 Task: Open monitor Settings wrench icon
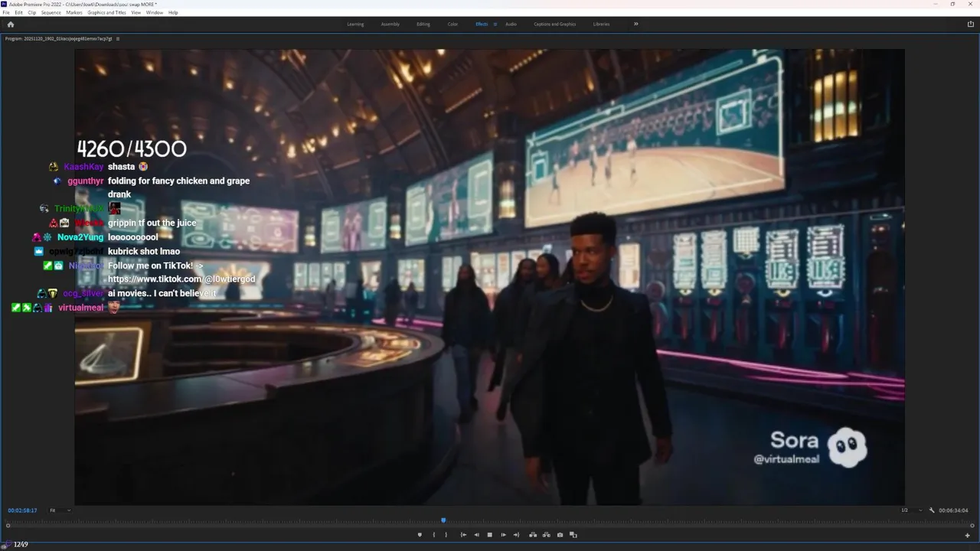(x=932, y=510)
